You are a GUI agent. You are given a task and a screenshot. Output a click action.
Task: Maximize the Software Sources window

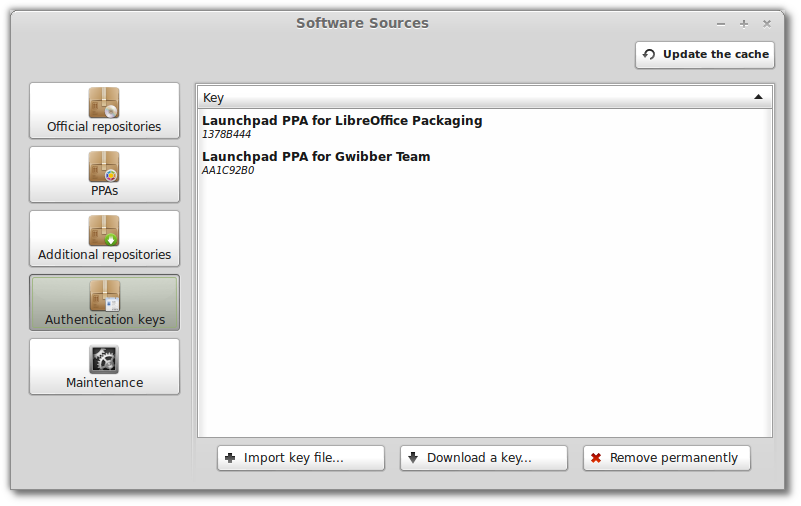tap(744, 24)
